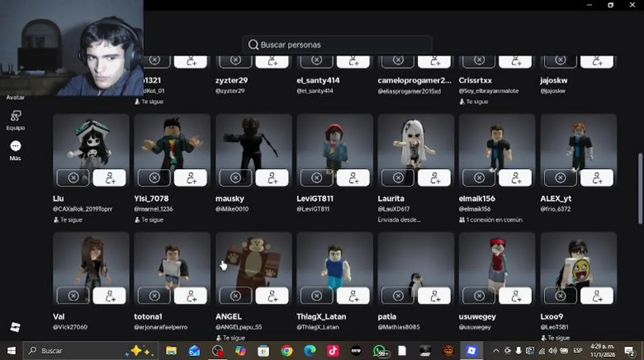Accept LeviGT811's request
This screenshot has height=360, width=644.
[x=353, y=177]
